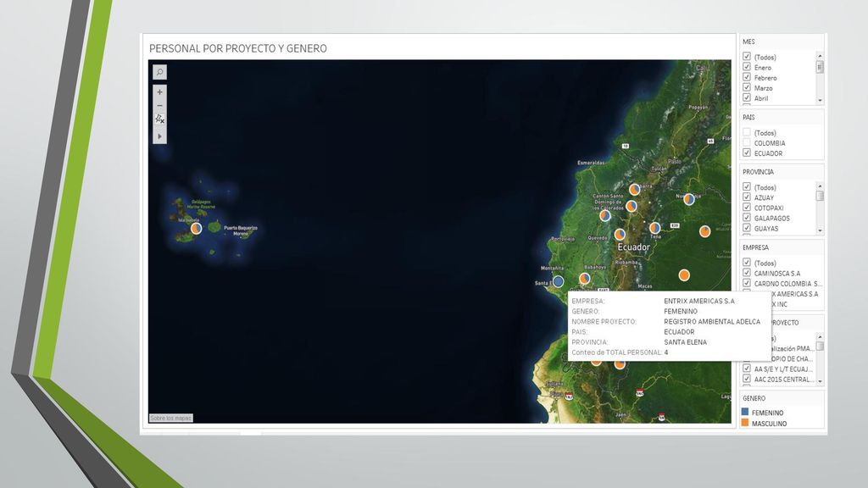Click the PROVINCIA list scrollbar thumb

coord(820,196)
